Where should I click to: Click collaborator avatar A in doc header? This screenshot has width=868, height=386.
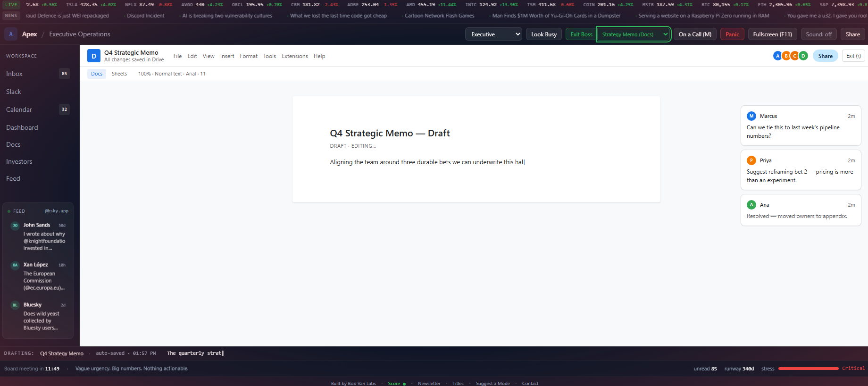coord(777,56)
